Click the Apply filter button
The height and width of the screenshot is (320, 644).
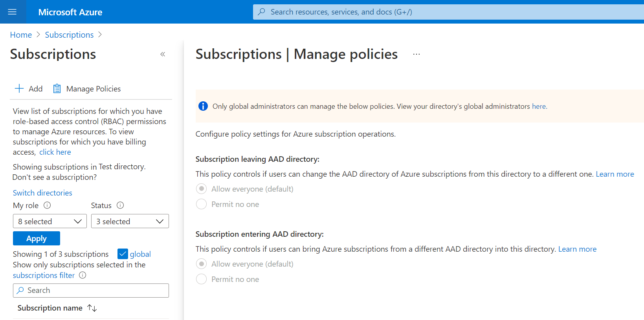(37, 238)
